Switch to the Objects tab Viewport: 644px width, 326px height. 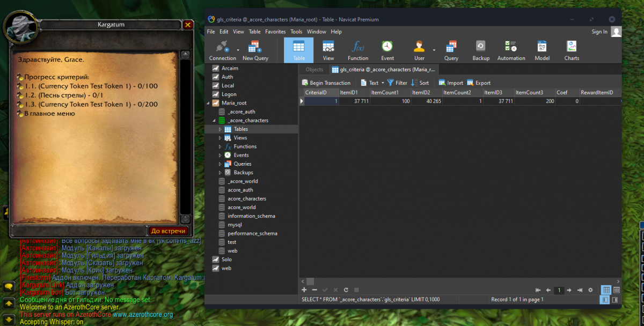[x=314, y=69]
